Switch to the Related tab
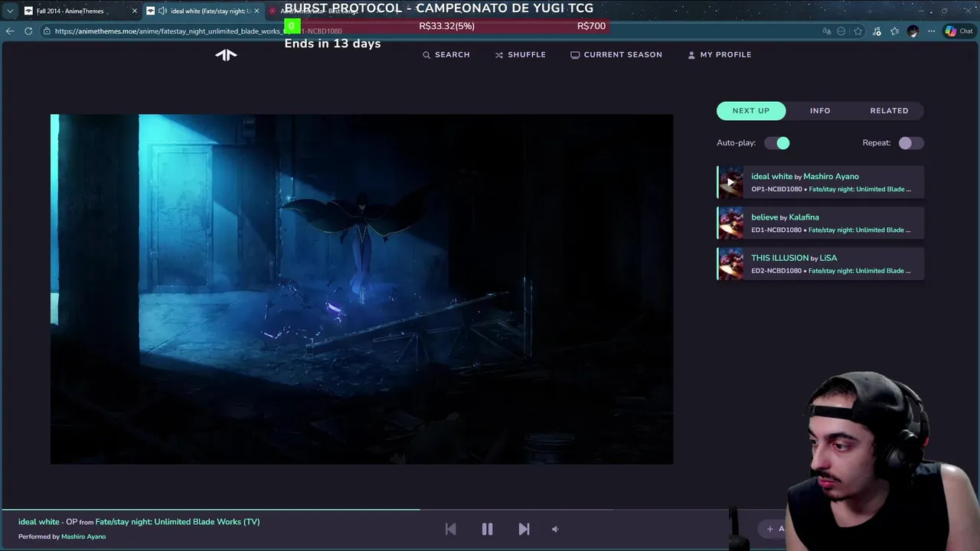 coord(889,110)
